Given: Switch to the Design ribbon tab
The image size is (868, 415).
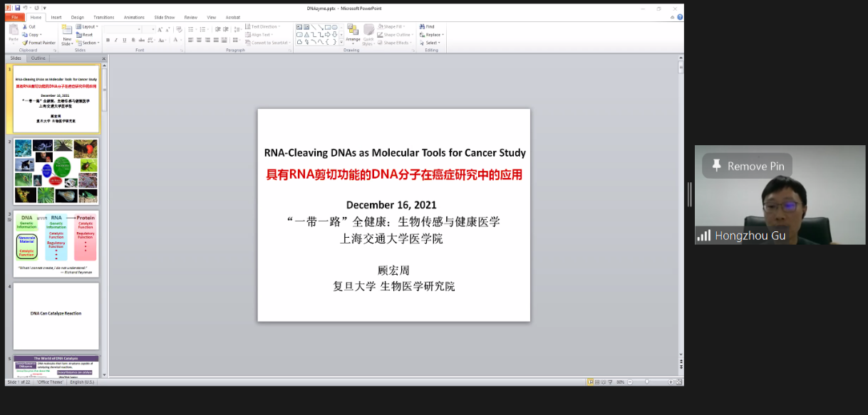Looking at the screenshot, I should click(78, 17).
